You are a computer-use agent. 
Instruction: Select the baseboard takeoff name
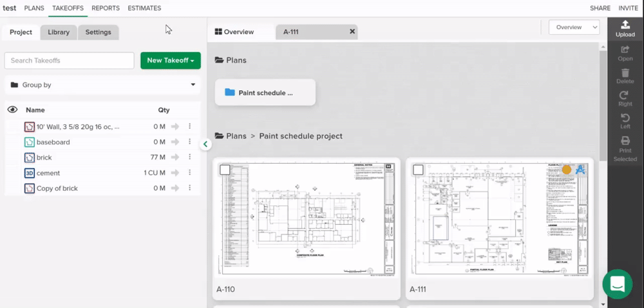point(53,142)
